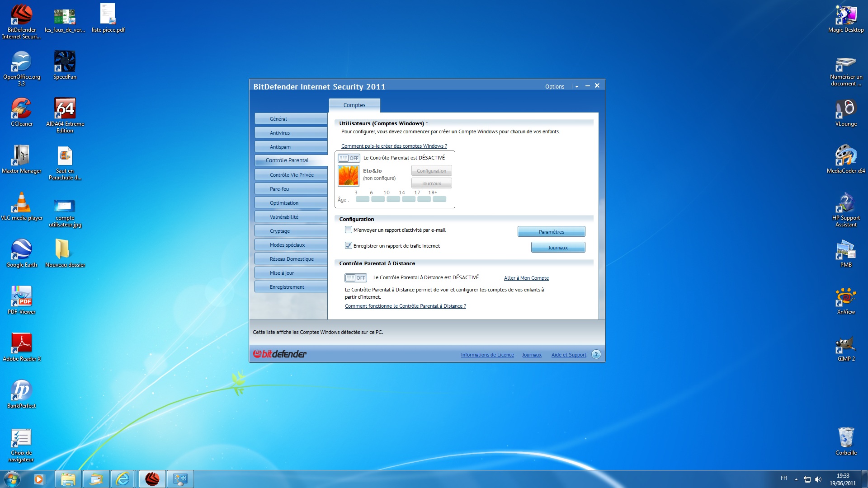Open Choix de navigateur shortcut
The height and width of the screenshot is (488, 868).
click(22, 444)
